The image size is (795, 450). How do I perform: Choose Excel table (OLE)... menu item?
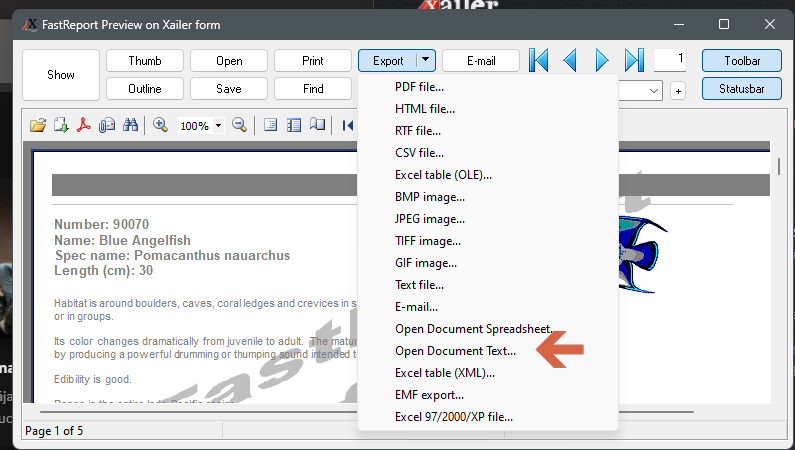tap(488, 175)
